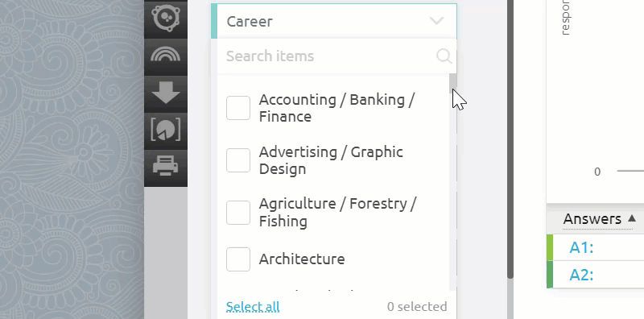Viewport: 644px width, 319px height.
Task: Click the bubble chart icon in sidebar
Action: [166, 17]
